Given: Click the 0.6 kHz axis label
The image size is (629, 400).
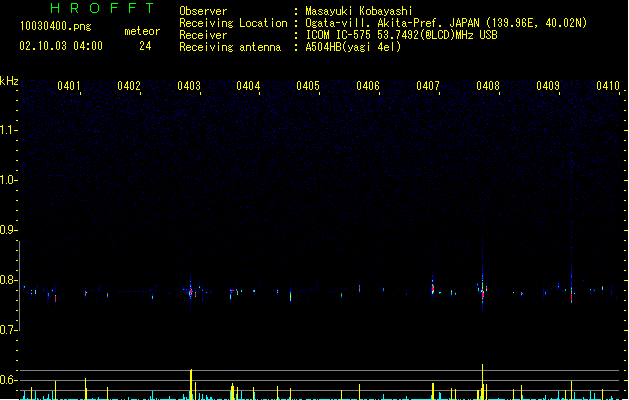Looking at the screenshot, I should [x=8, y=380].
